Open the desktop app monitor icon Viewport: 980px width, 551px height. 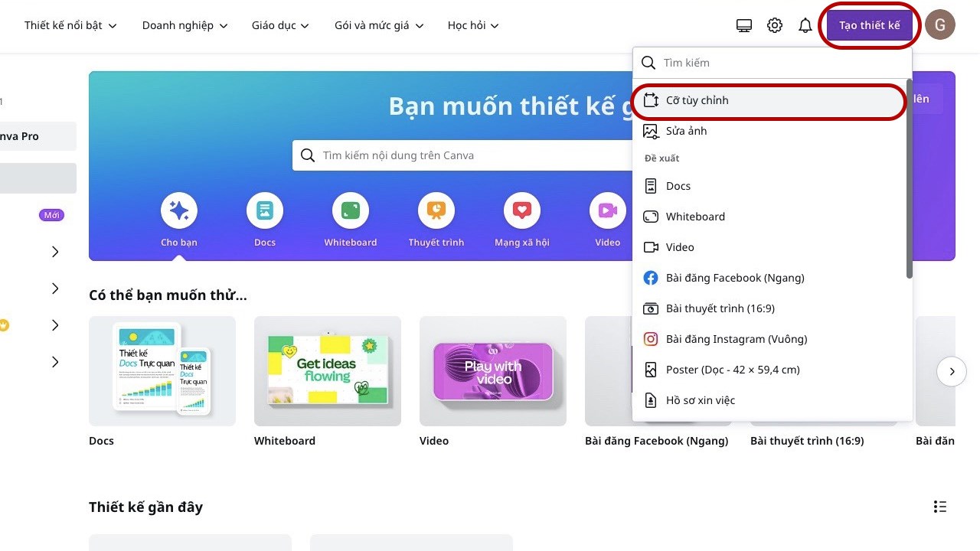click(744, 25)
